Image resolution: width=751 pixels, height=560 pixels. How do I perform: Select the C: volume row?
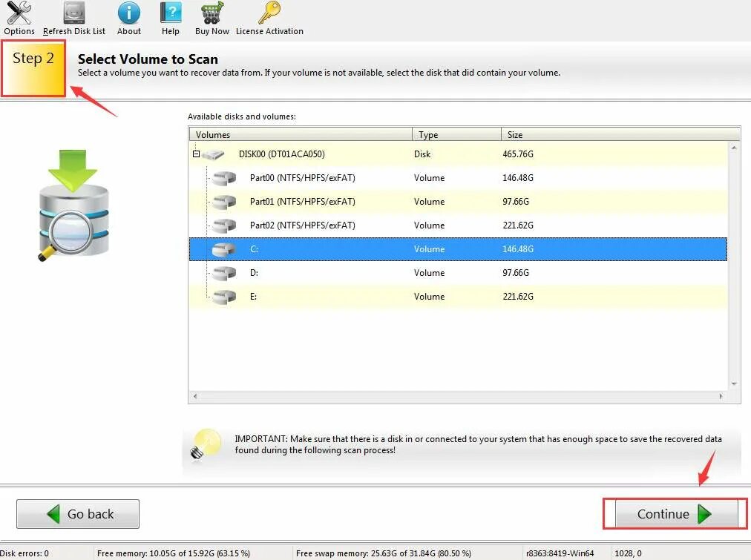coord(459,249)
